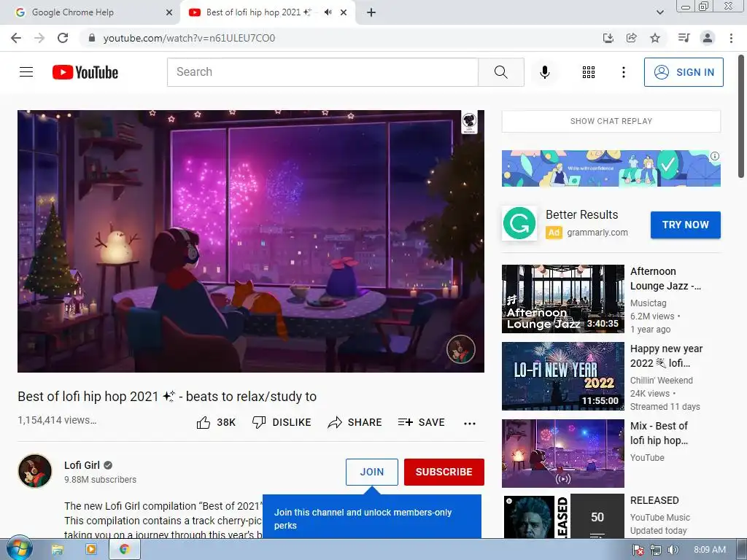
Task: Open Windows Media Player on taskbar
Action: [90, 550]
